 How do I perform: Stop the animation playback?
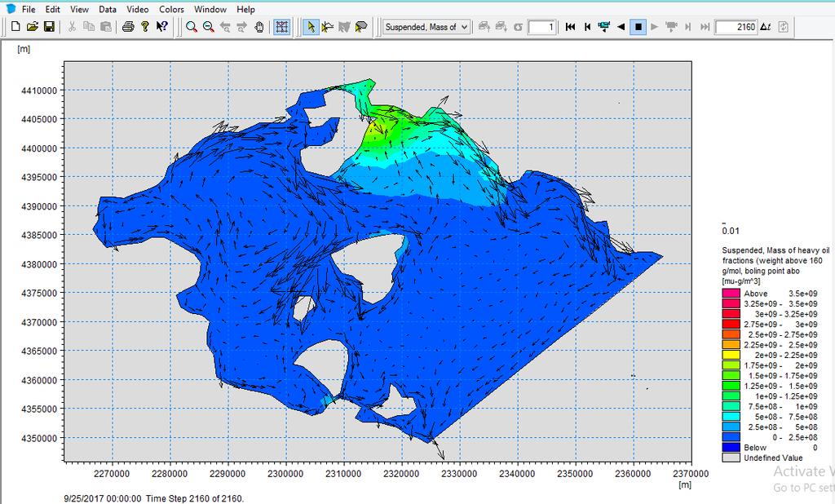click(638, 27)
